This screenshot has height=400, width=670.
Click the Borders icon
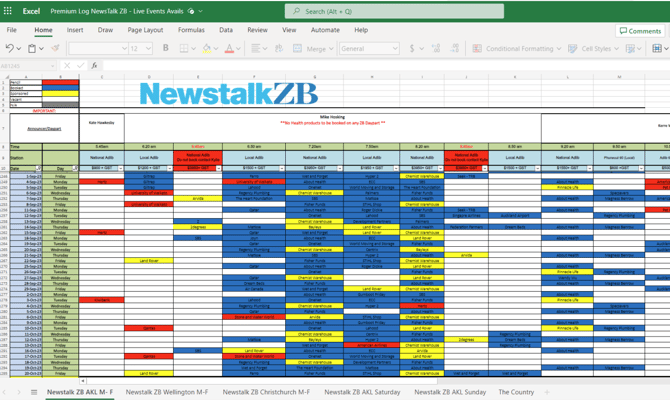pyautogui.click(x=185, y=48)
